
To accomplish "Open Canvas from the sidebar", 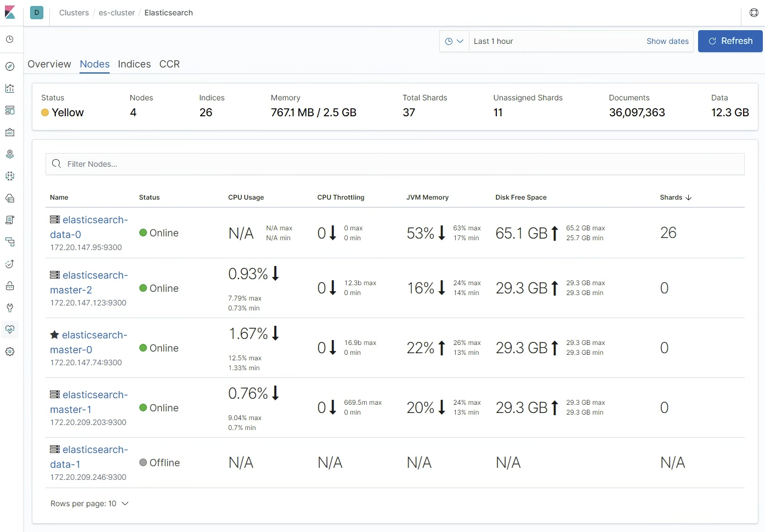I will [10, 132].
